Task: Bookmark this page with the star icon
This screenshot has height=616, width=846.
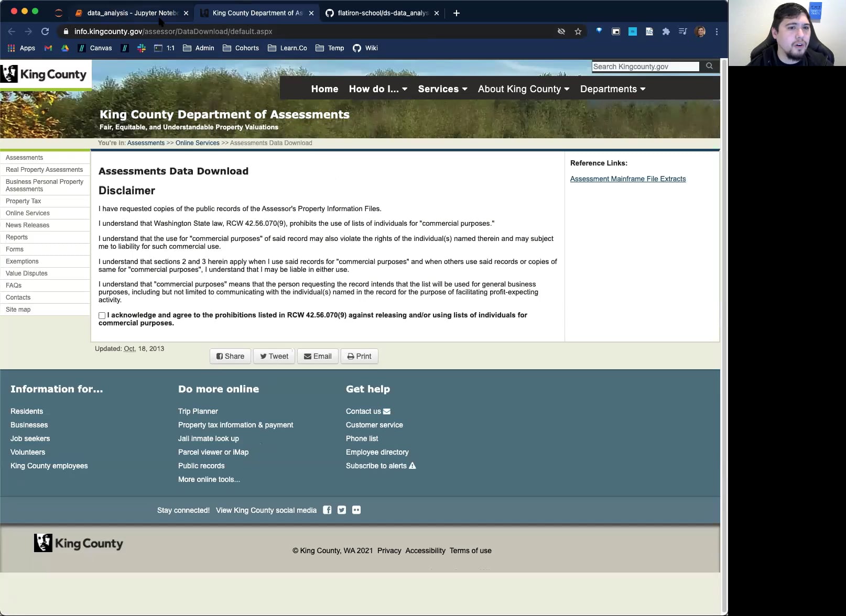Action: (578, 31)
